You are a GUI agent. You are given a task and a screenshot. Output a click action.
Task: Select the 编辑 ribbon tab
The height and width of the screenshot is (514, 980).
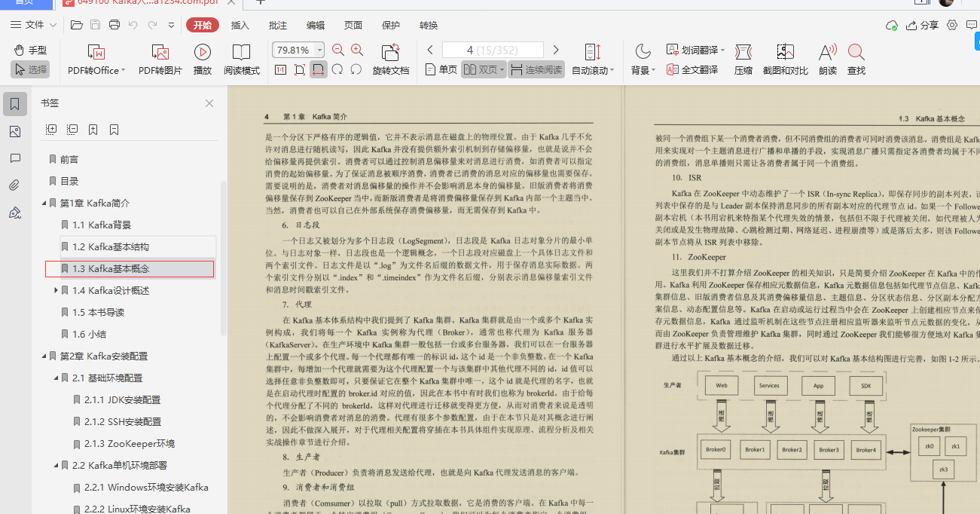pyautogui.click(x=316, y=25)
